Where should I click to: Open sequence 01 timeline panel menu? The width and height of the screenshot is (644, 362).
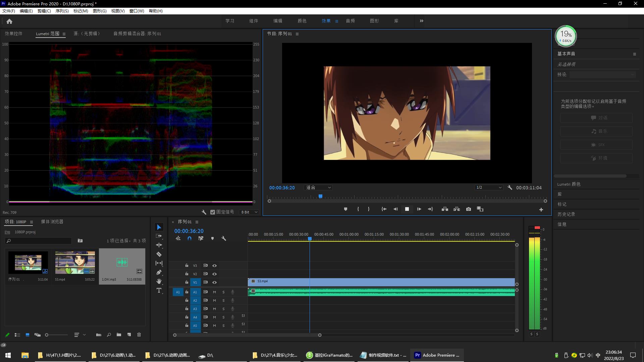click(x=197, y=222)
